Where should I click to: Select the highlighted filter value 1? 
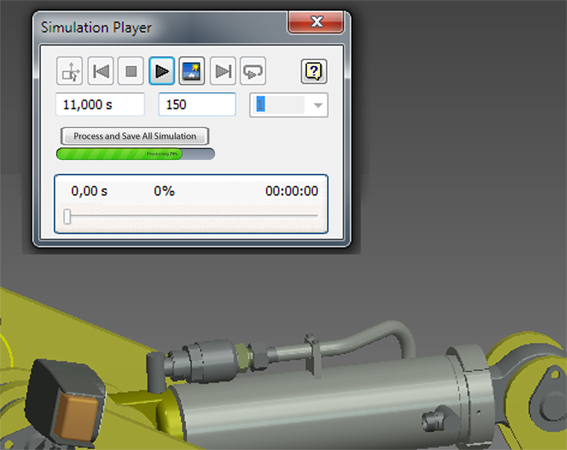(x=261, y=105)
